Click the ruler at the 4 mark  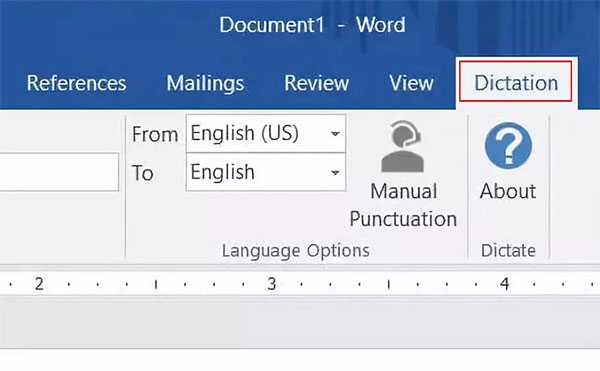click(x=504, y=284)
